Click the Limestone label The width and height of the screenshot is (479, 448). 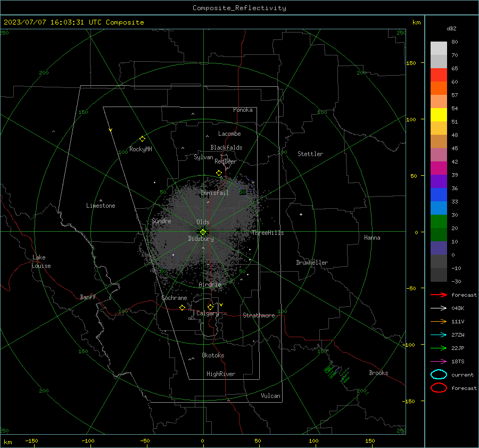click(101, 206)
